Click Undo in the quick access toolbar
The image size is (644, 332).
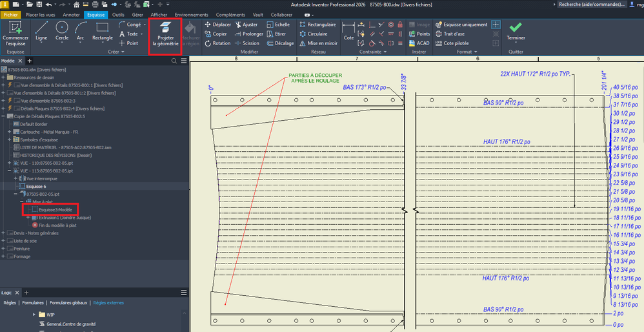pos(49,5)
